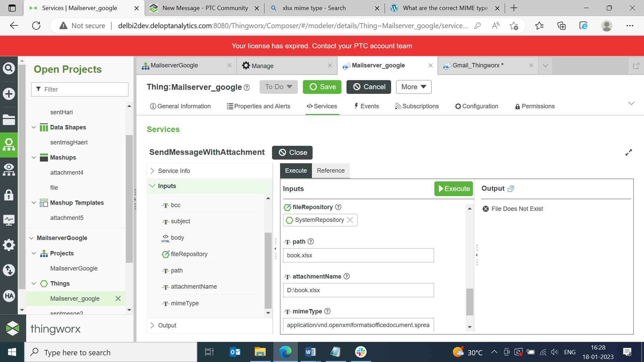Open Output in a new window via pop-out icon
Viewport: 644px width, 362px height.
point(511,188)
